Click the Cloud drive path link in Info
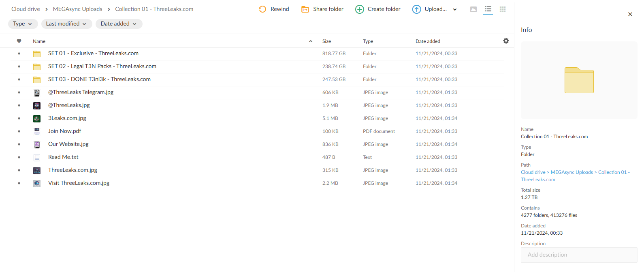This screenshot has height=272, width=644. click(533, 172)
